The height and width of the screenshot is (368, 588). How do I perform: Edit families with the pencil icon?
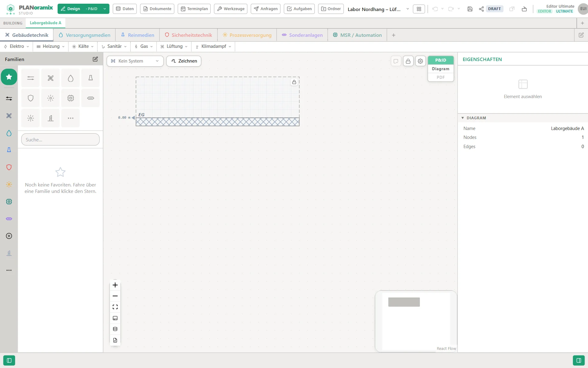click(x=95, y=59)
